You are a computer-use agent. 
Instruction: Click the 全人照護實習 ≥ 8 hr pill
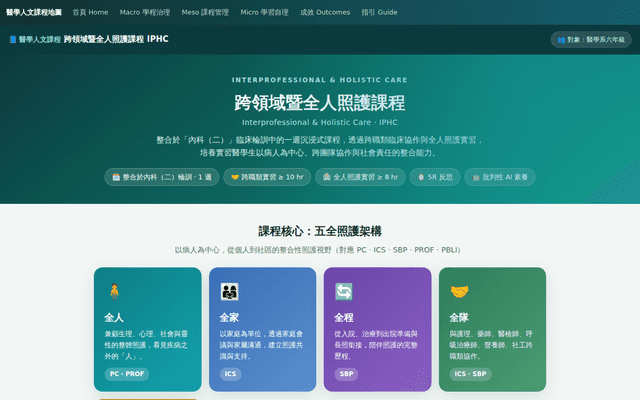[x=360, y=177]
